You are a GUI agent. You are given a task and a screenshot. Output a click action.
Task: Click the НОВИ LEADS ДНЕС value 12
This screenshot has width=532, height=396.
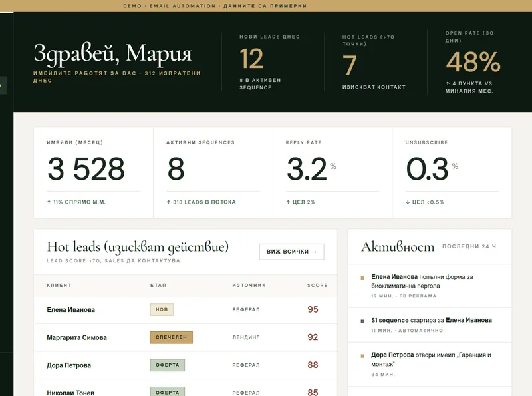[251, 59]
